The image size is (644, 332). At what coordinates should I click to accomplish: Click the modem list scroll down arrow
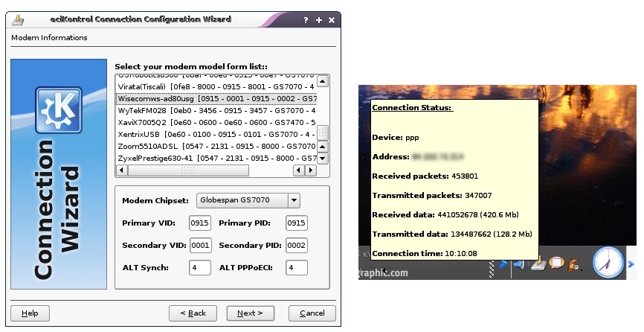(323, 159)
